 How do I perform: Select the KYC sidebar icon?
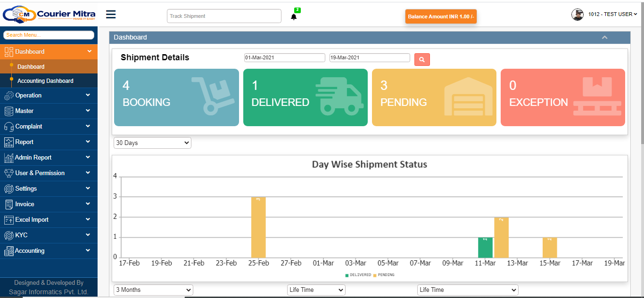tap(8, 235)
